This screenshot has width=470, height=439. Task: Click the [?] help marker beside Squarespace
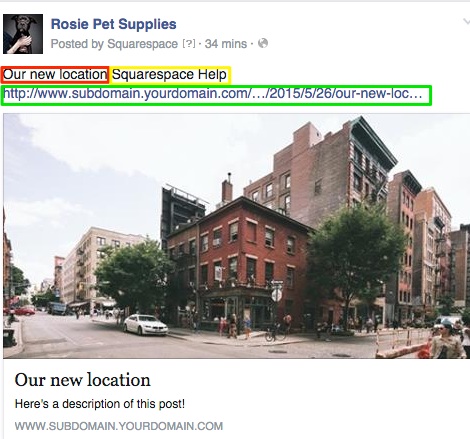tap(189, 44)
